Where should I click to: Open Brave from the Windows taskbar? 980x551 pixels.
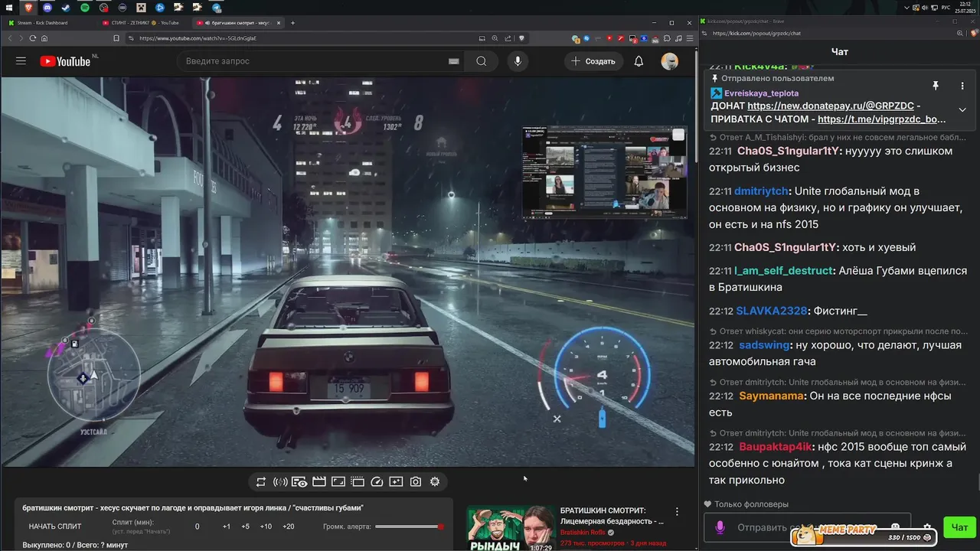coord(29,8)
